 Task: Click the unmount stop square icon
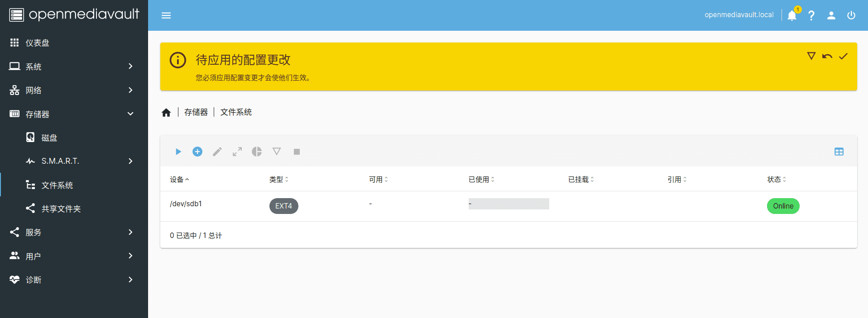tap(297, 152)
